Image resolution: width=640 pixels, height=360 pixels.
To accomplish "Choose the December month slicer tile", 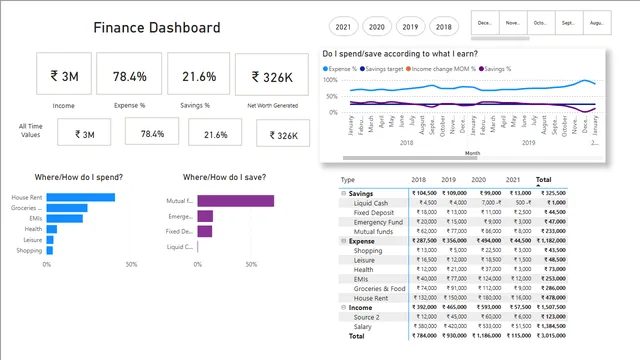I will (485, 23).
